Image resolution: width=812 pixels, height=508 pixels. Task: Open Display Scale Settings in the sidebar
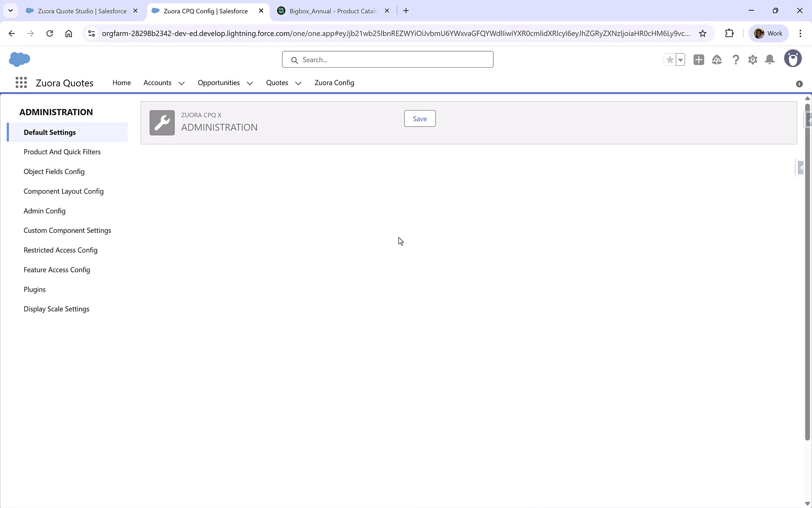[56, 309]
